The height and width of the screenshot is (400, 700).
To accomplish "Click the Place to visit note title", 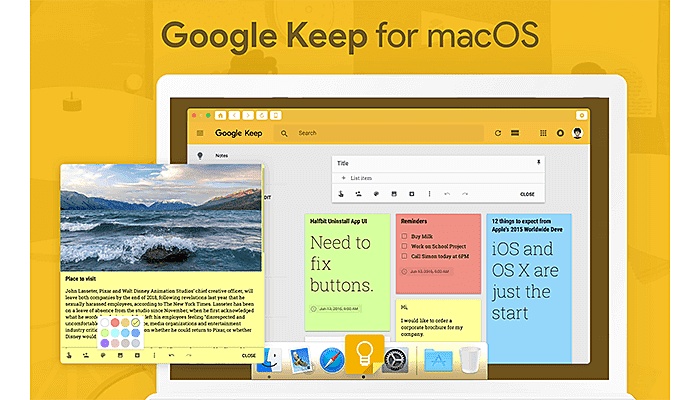I will click(81, 279).
